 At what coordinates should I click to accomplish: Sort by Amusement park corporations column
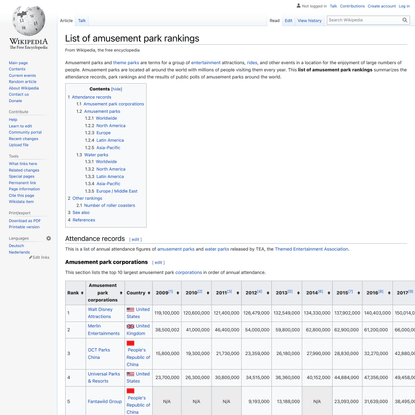click(x=121, y=293)
